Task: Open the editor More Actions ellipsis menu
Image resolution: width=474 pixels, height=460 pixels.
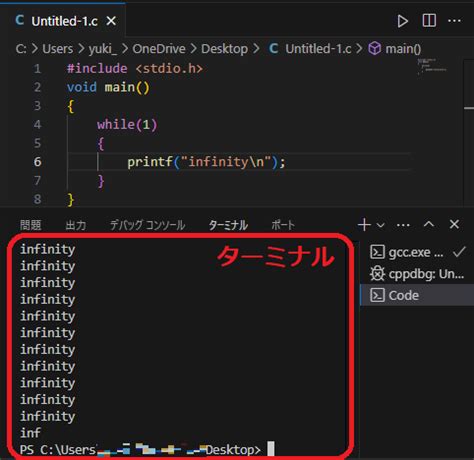Action: click(x=454, y=21)
